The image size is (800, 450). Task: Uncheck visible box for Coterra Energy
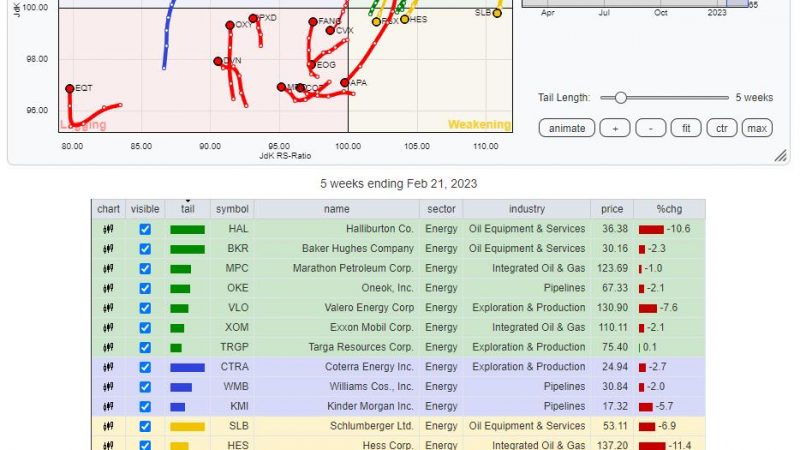tap(145, 367)
